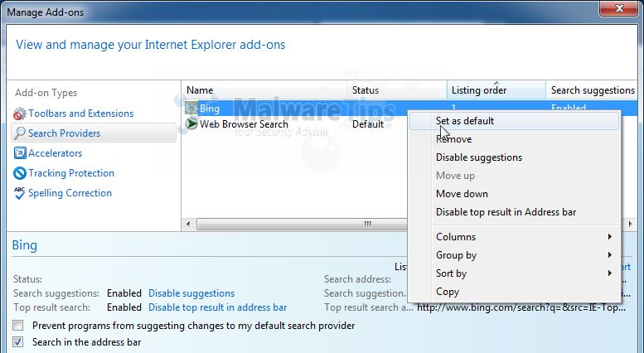
Task: Toggle Prevent programs from suggesting changes checkbox
Action: (17, 326)
